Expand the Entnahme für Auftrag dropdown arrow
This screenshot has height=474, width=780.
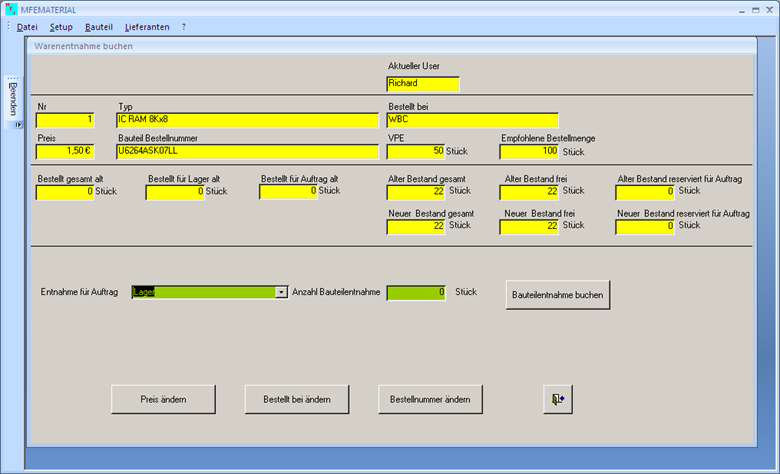click(281, 292)
